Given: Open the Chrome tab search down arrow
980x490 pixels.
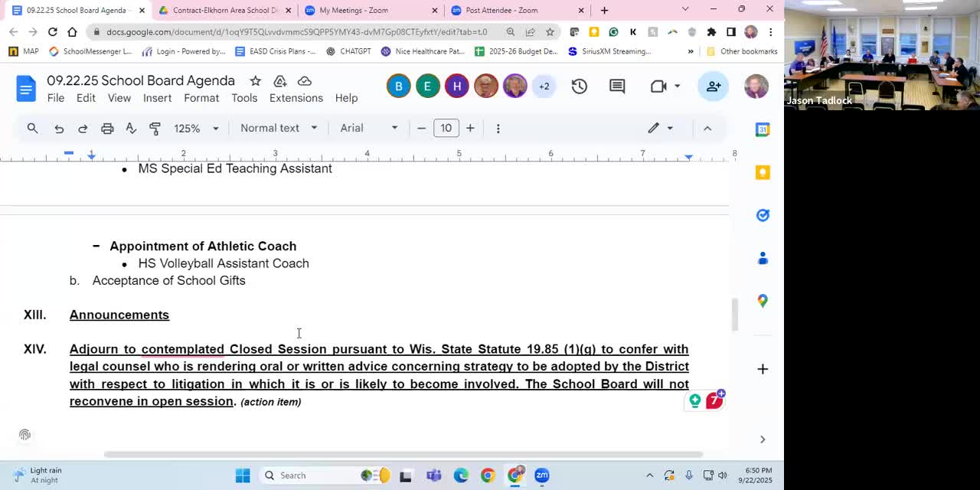Looking at the screenshot, I should point(685,10).
